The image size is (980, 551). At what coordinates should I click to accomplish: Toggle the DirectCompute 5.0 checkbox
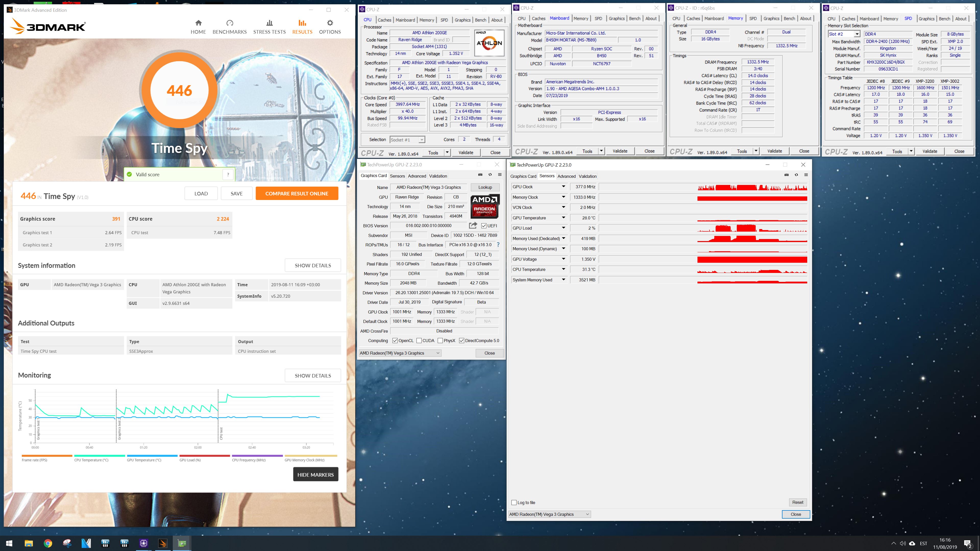pyautogui.click(x=461, y=340)
